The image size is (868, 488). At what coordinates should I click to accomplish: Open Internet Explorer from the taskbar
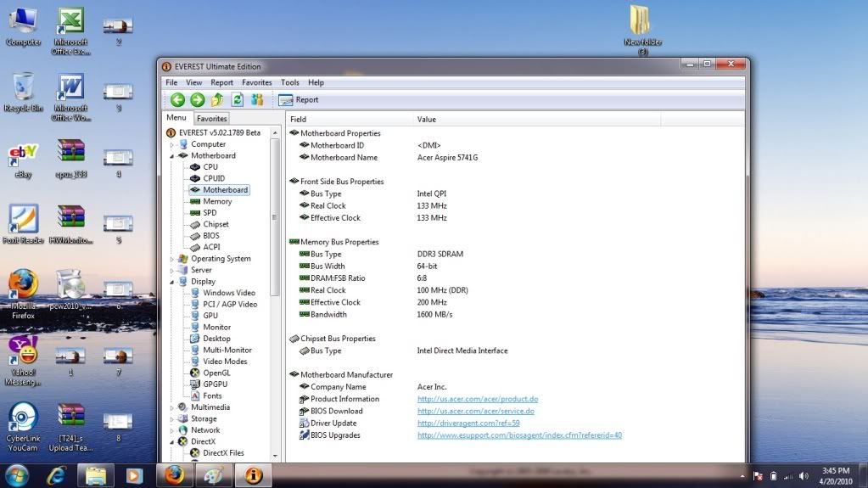tap(56, 476)
